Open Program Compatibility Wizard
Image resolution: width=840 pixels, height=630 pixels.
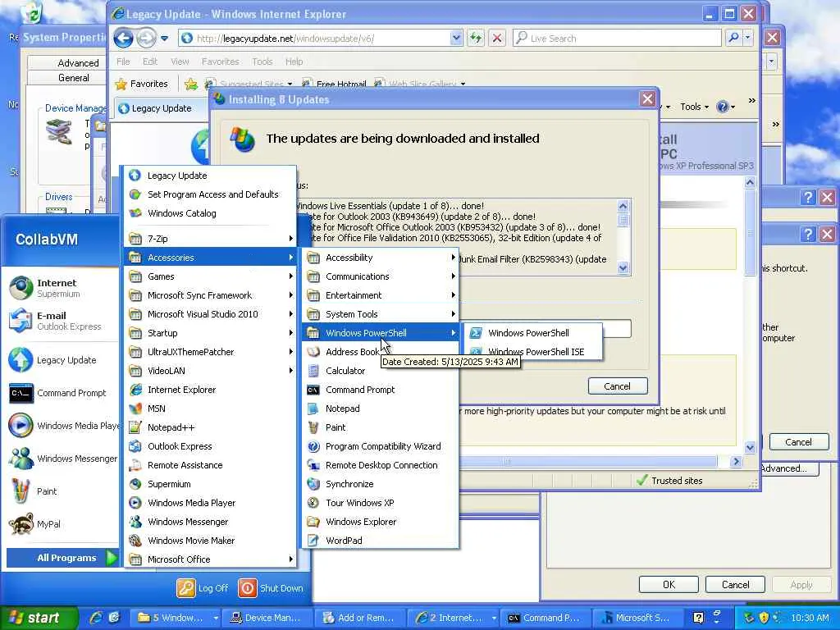click(381, 446)
